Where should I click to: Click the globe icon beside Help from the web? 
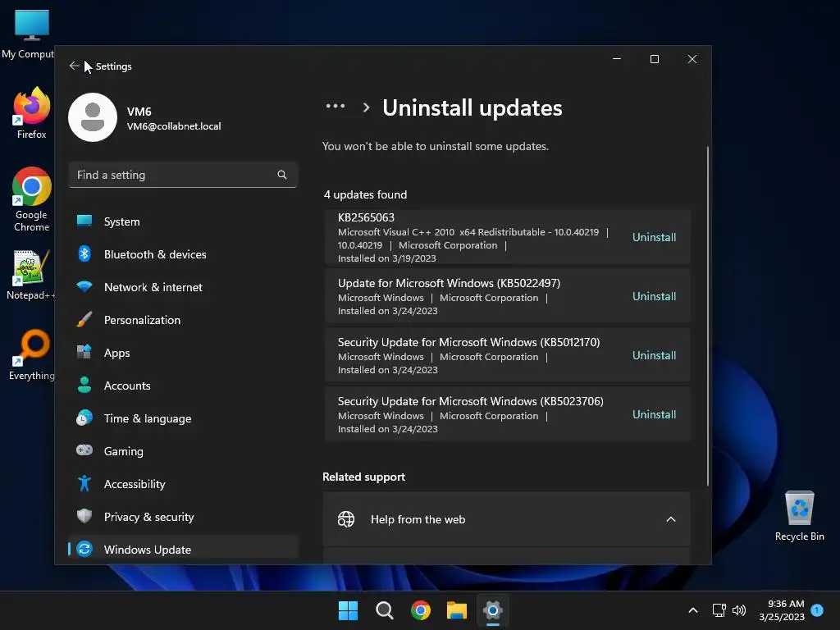point(346,519)
